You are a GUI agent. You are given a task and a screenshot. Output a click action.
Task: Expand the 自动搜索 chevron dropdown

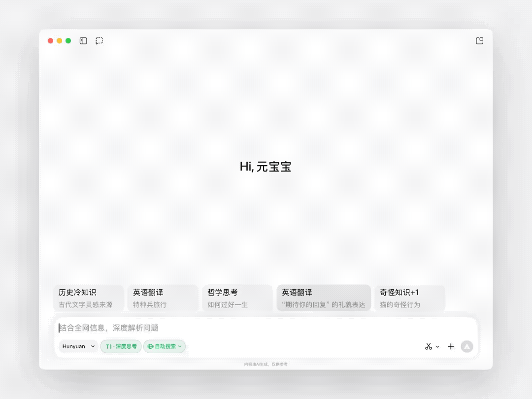(x=180, y=347)
